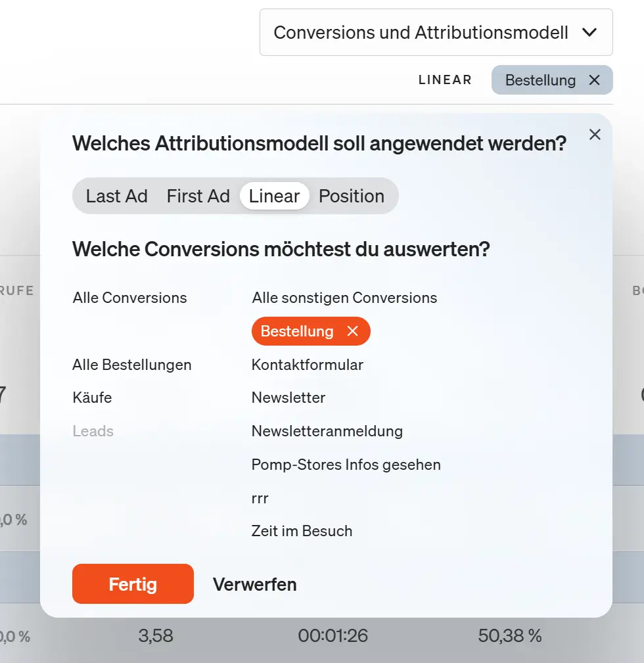Confirm the selection with Fertig

(x=133, y=583)
